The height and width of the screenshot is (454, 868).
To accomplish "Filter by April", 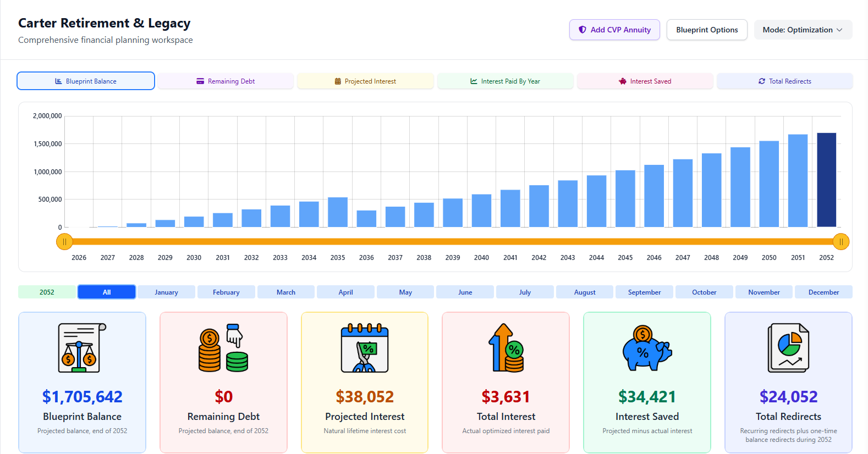I will click(345, 292).
